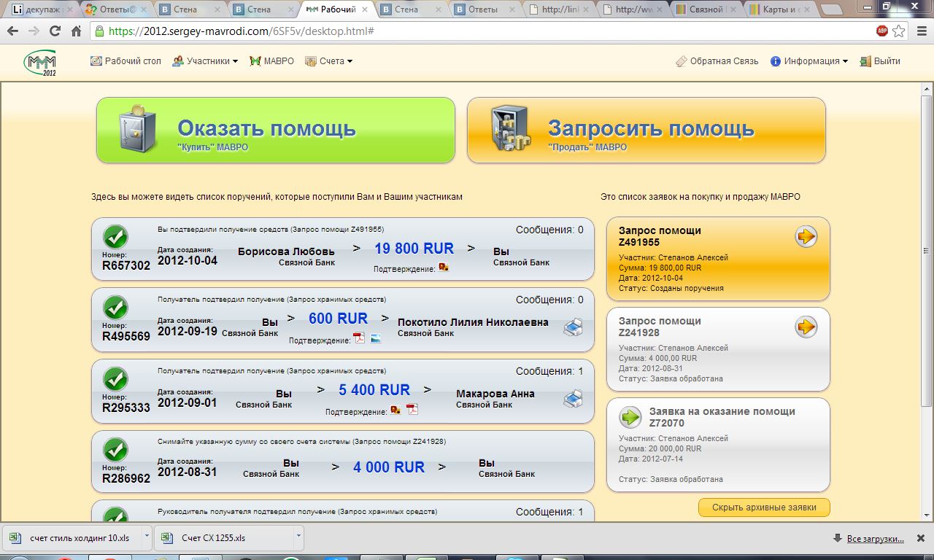This screenshot has height=560, width=934.
Task: Expand the Информация dropdown menu
Action: pyautogui.click(x=809, y=61)
